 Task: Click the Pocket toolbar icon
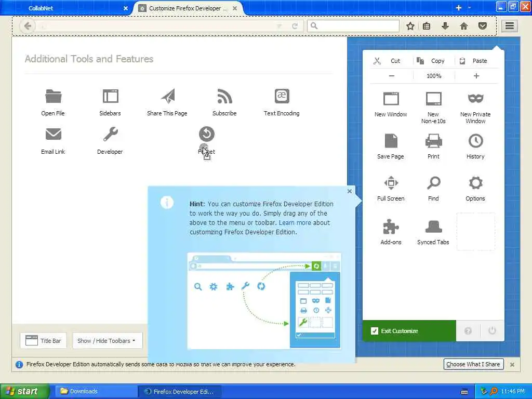point(483,26)
